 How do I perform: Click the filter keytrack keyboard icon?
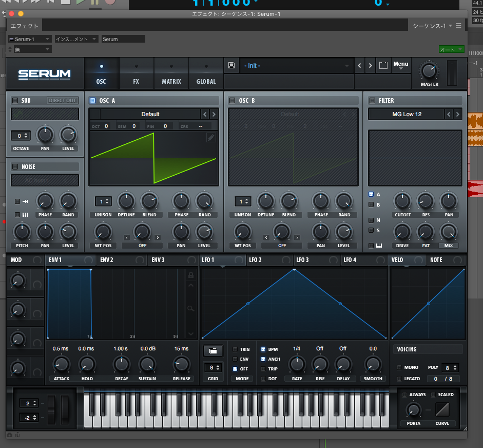[379, 246]
